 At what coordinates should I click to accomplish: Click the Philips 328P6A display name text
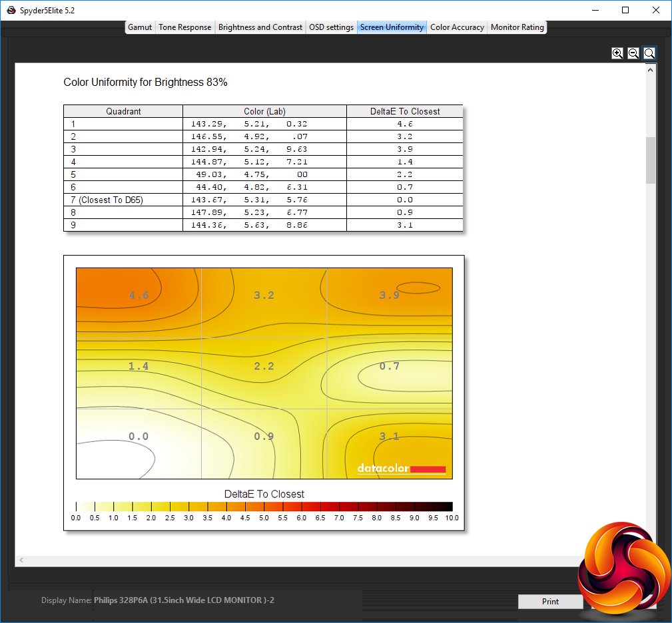[x=184, y=600]
